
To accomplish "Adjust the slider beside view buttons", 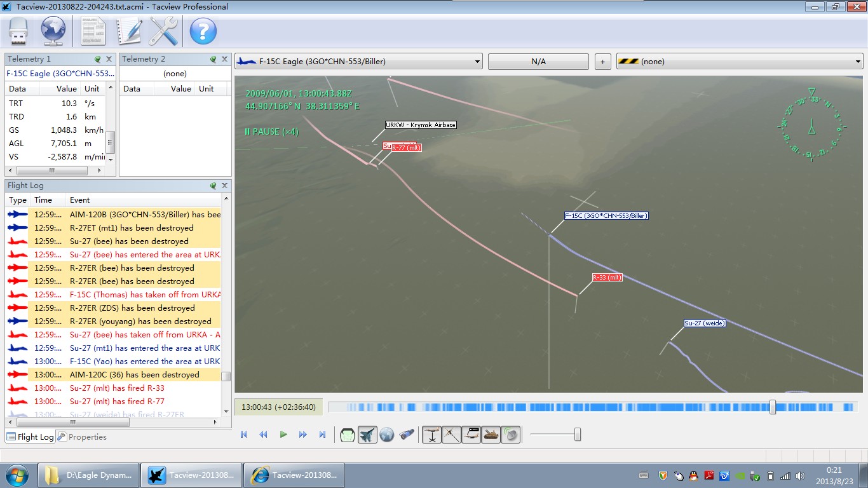I will click(x=578, y=435).
